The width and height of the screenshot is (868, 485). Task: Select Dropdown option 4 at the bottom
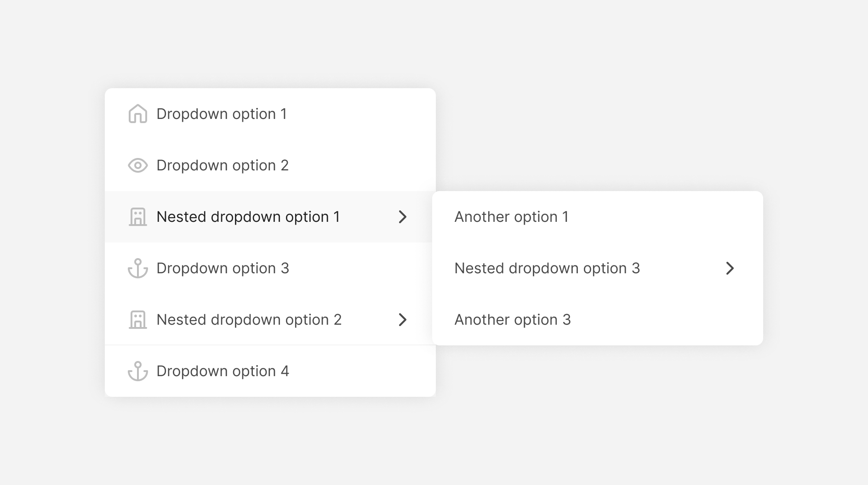223,371
